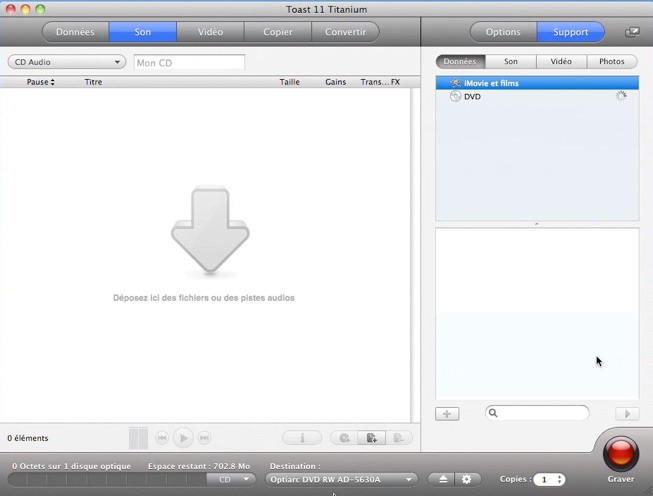Click the media browser search field
Screen dimensions: 653x496
coord(537,413)
